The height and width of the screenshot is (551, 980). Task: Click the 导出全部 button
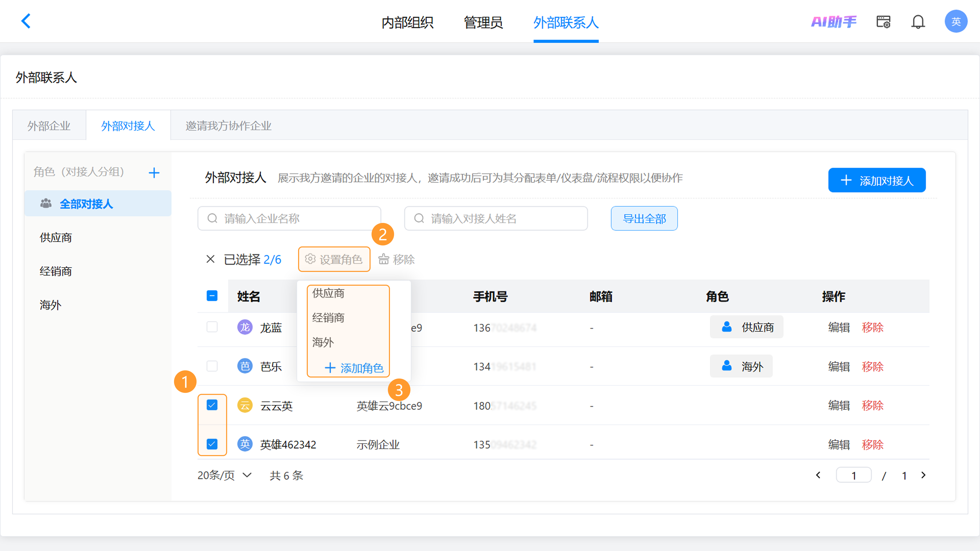[x=644, y=219]
